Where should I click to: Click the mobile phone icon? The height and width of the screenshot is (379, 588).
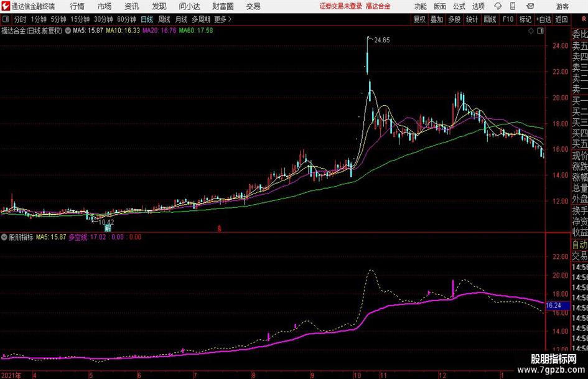tap(513, 6)
